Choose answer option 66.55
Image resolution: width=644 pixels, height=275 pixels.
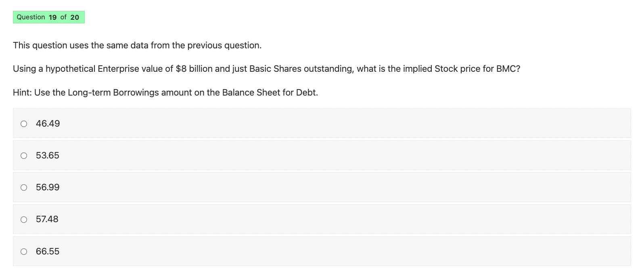click(47, 251)
